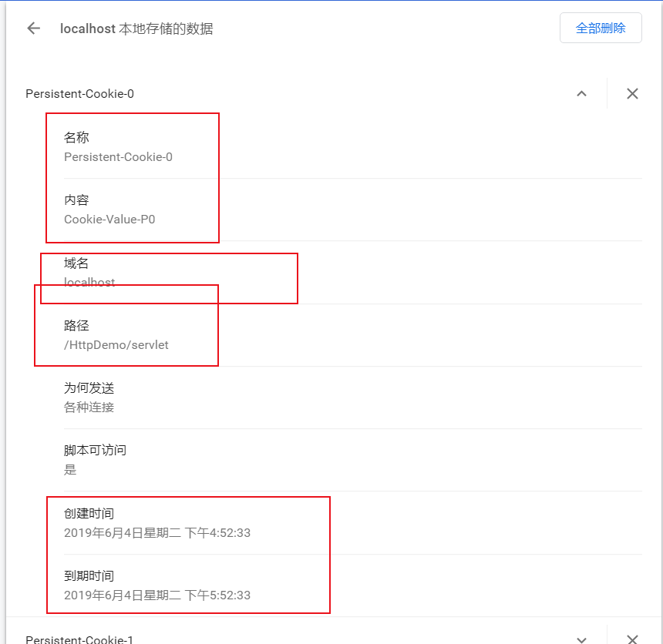Select the Persistent-Cookie-0 header row

coord(79,93)
